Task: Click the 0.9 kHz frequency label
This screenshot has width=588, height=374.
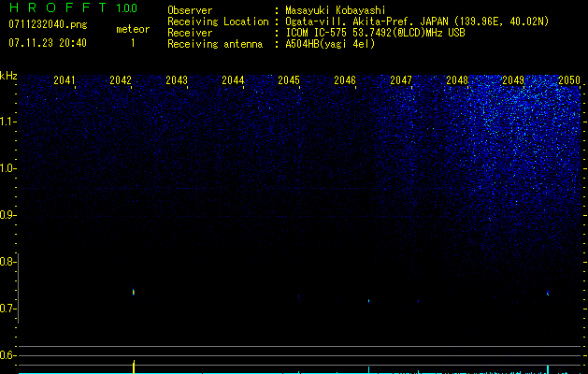Action: 7,215
